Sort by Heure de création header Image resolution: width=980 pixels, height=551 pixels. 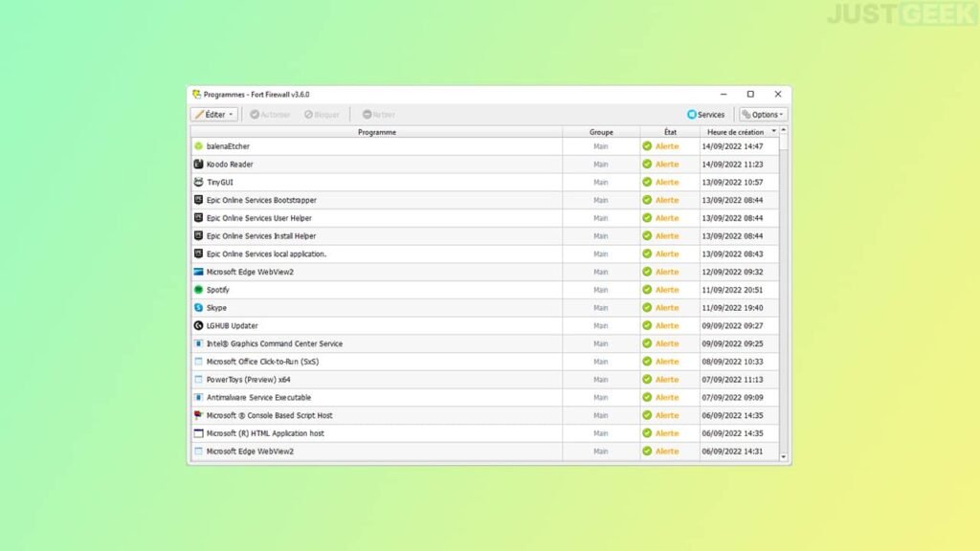(736, 132)
